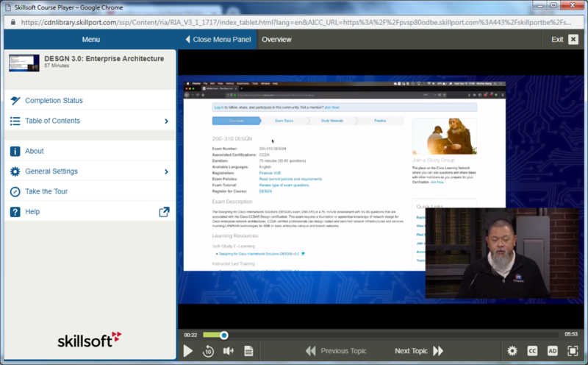
Task: Click the General Settings gear icon
Action: pyautogui.click(x=15, y=171)
